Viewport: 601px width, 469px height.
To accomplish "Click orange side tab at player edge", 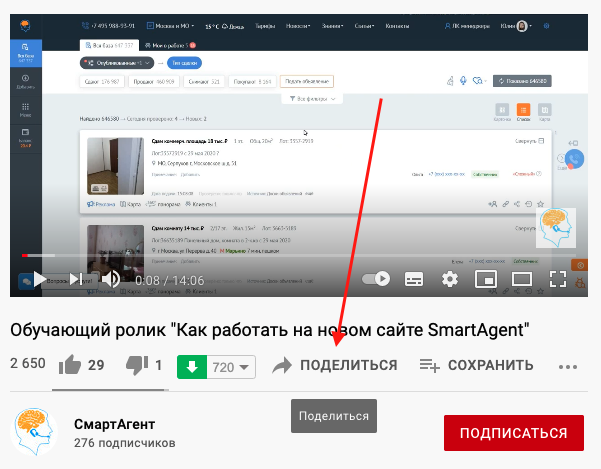I will [x=580, y=265].
